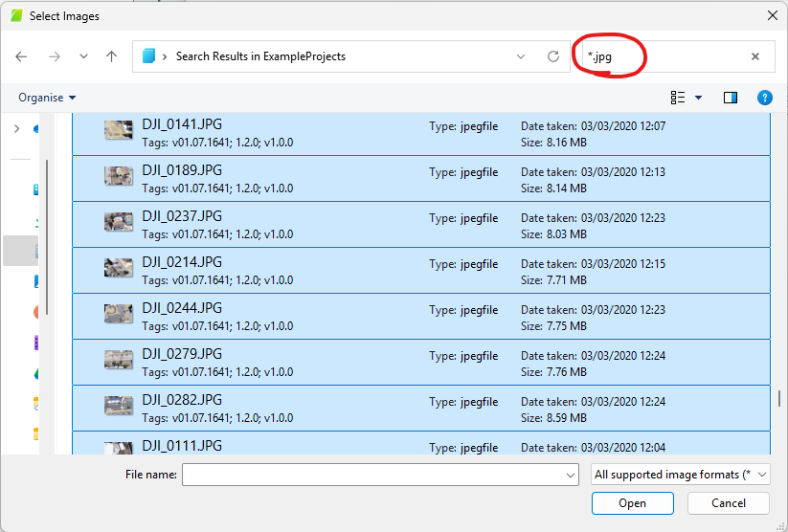
Task: Click thumbnail of DJI_0282.JPG
Action: click(119, 406)
